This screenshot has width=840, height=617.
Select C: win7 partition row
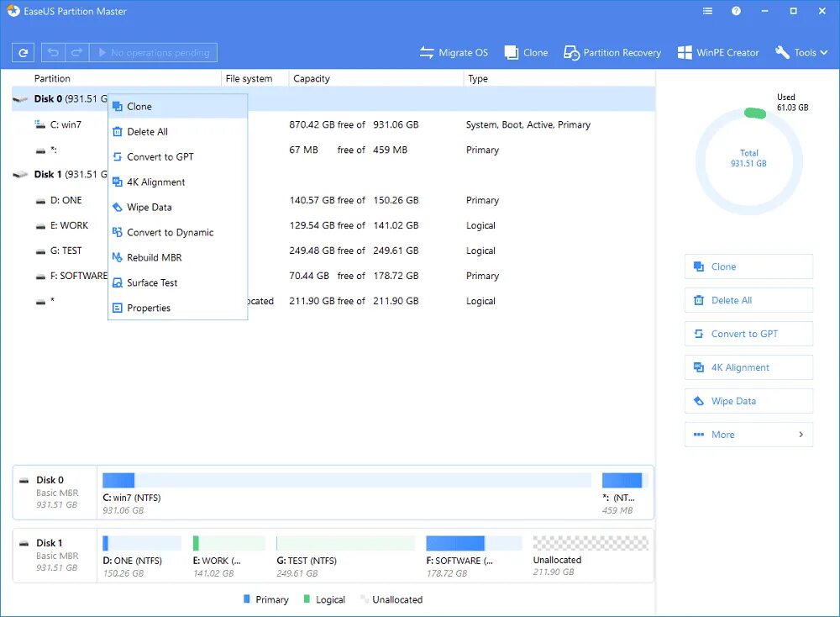[333, 124]
